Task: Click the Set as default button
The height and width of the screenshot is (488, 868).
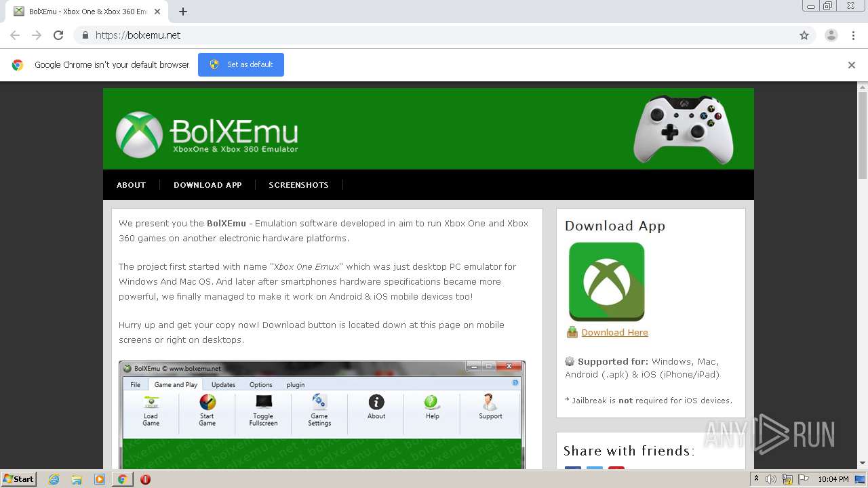Action: 241,64
